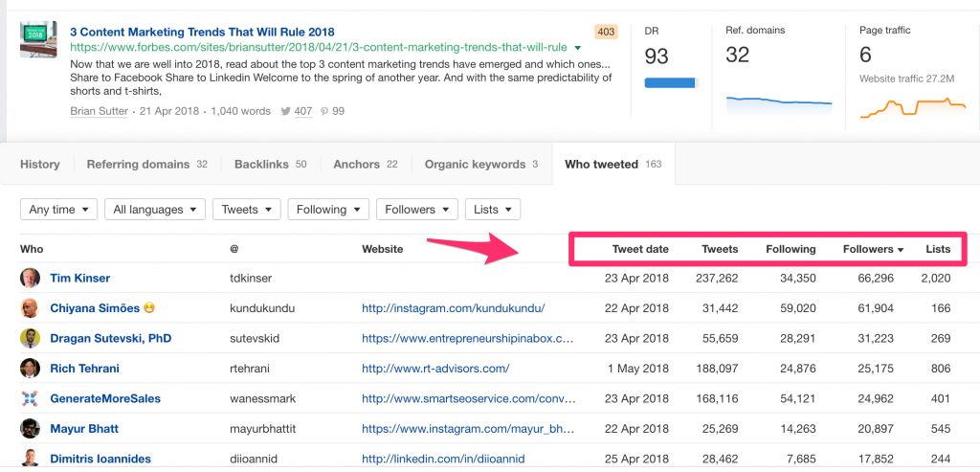Expand the green URL dropdown arrow
This screenshot has height=472, width=980.
[x=577, y=48]
